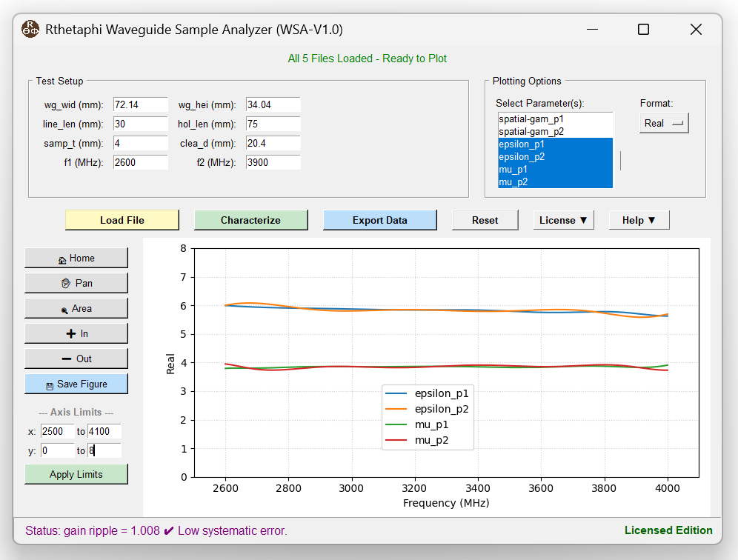Edit the line_len (mm) field
Viewport: 738px width, 560px height.
[140, 124]
